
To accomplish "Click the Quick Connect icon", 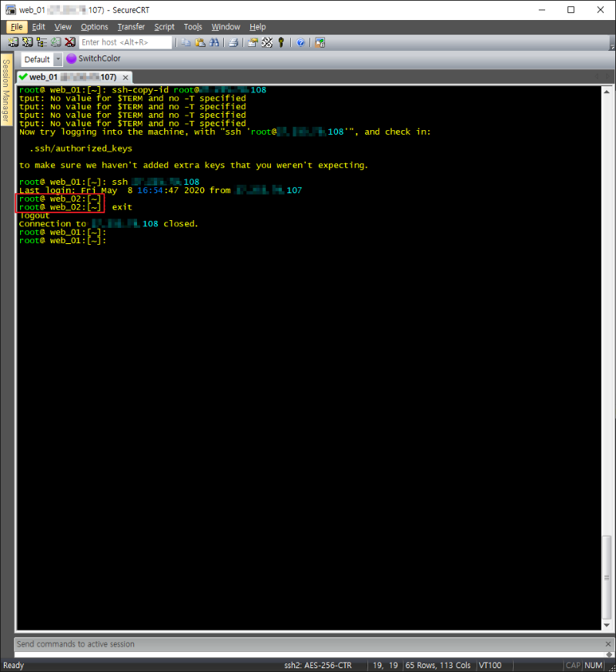I will [28, 42].
